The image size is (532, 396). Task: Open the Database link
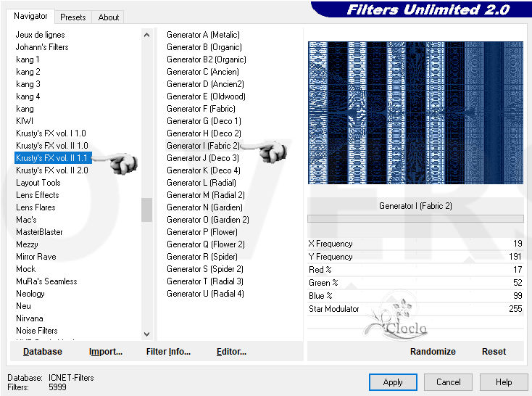tap(43, 352)
